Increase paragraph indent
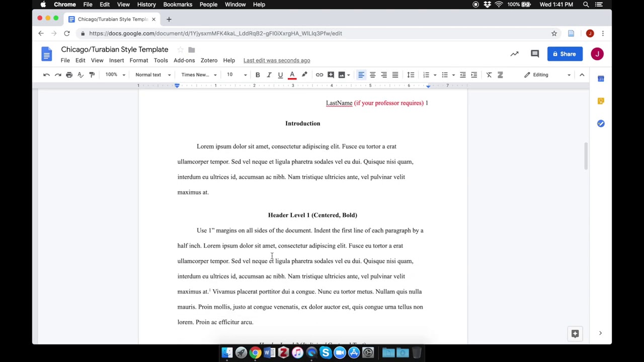The height and width of the screenshot is (362, 644). pos(474,75)
